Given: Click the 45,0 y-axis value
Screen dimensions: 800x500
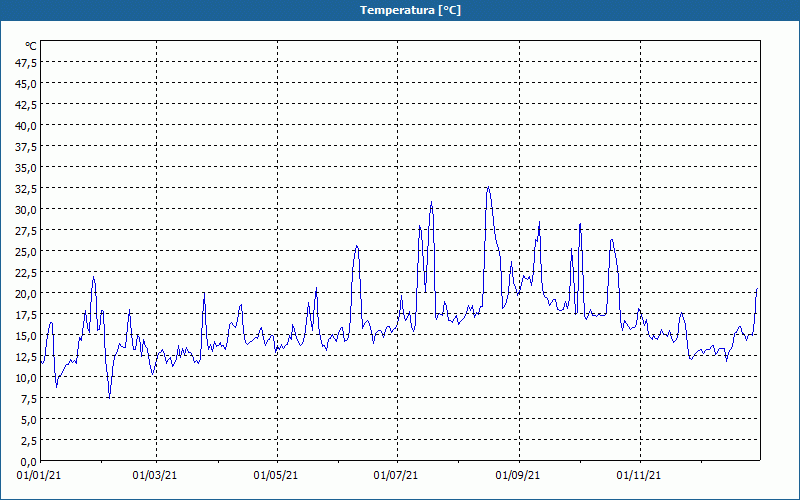Looking at the screenshot, I should point(26,84).
